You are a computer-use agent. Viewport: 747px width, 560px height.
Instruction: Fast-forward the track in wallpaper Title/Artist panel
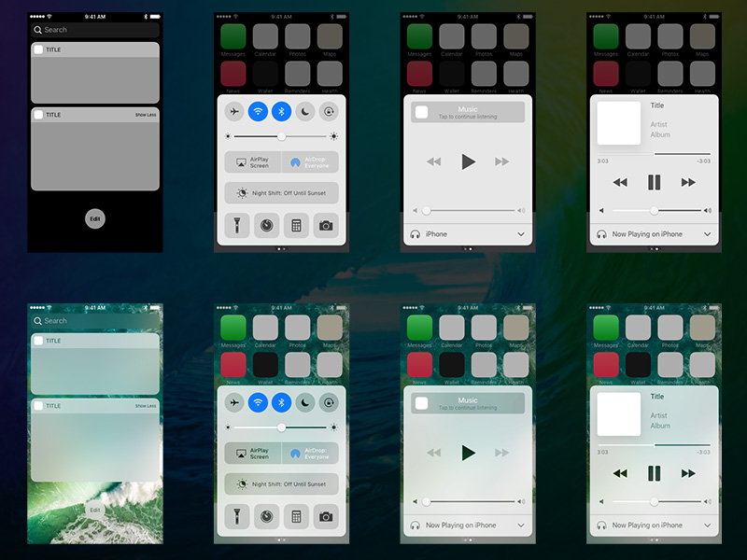688,473
